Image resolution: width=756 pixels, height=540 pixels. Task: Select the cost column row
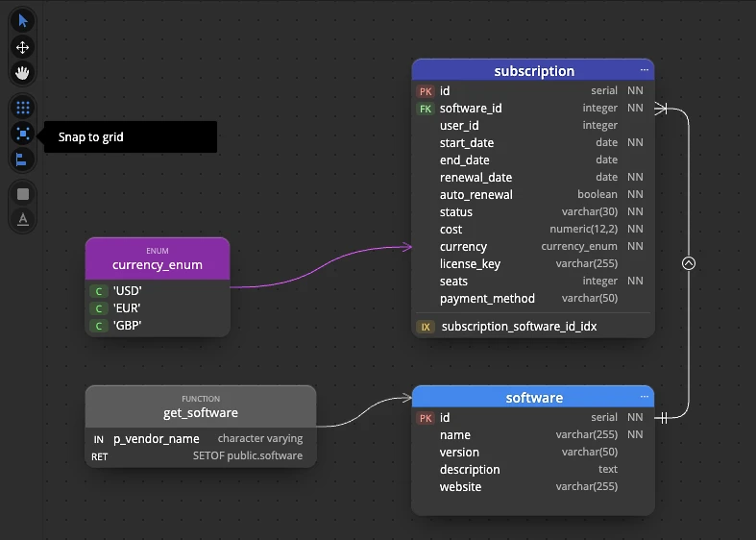click(x=533, y=230)
